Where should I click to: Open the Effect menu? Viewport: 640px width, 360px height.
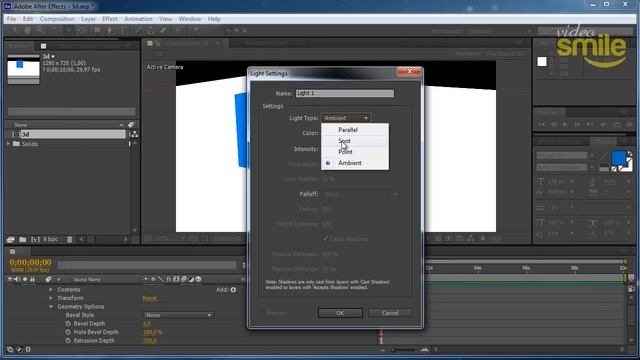click(x=110, y=19)
